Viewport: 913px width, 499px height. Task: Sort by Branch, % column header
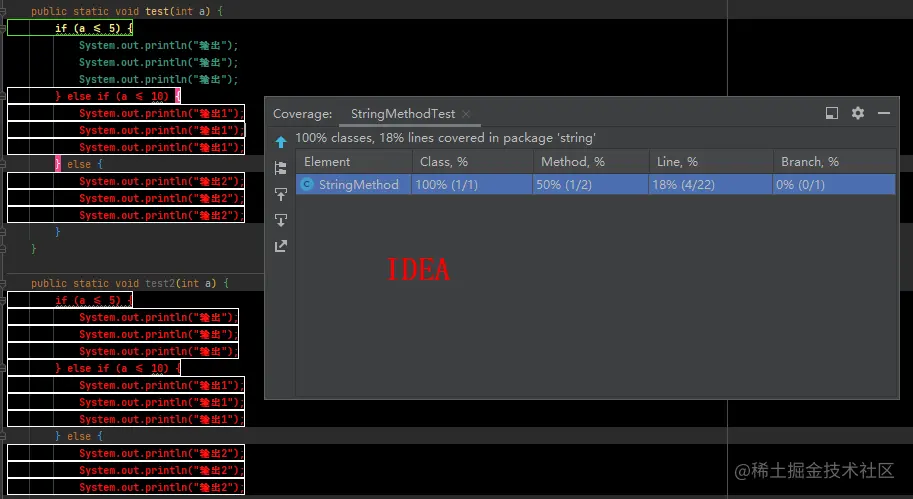(x=834, y=161)
